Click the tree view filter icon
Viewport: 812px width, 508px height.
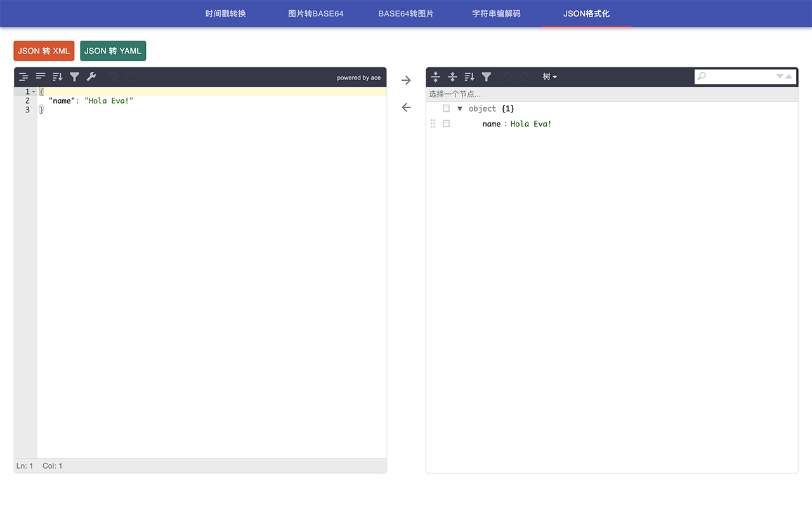(487, 77)
